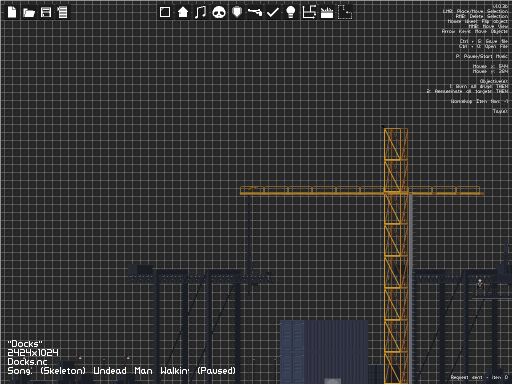The image size is (512, 384).
Task: Click the Objectives heading text
Action: tap(494, 81)
